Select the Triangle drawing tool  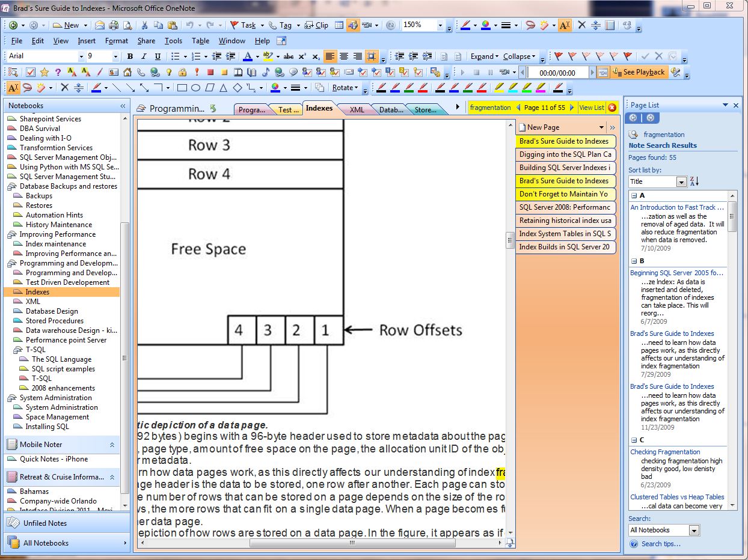224,88
